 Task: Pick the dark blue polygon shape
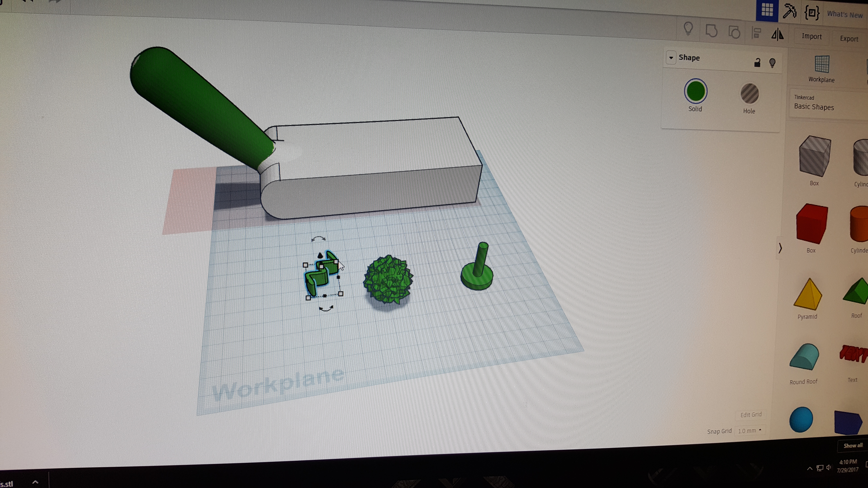click(x=848, y=422)
